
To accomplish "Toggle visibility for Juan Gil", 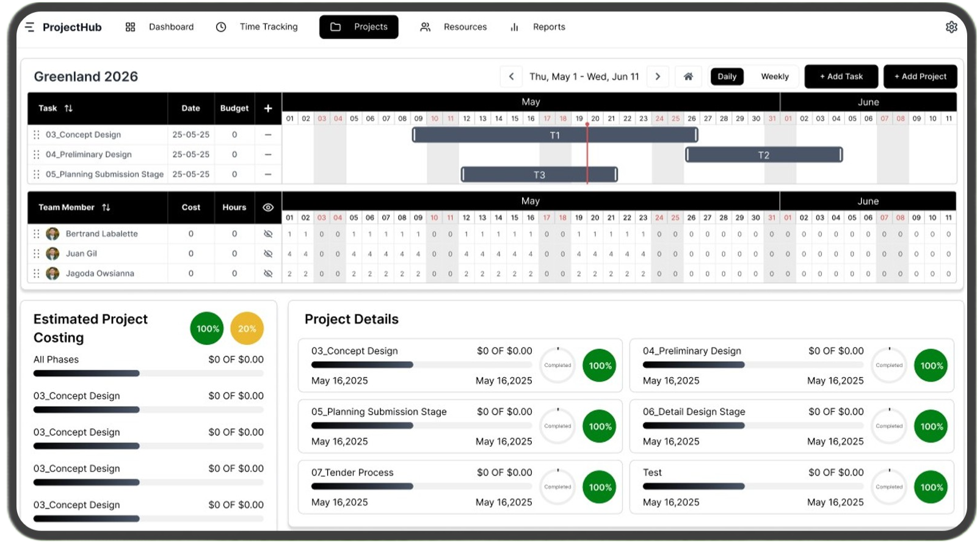I will click(x=267, y=253).
